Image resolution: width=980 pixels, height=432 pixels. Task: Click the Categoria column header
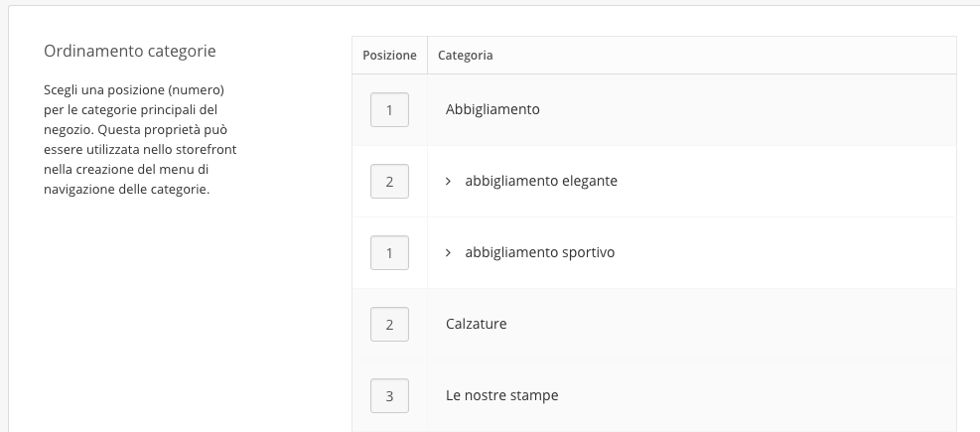click(x=466, y=56)
